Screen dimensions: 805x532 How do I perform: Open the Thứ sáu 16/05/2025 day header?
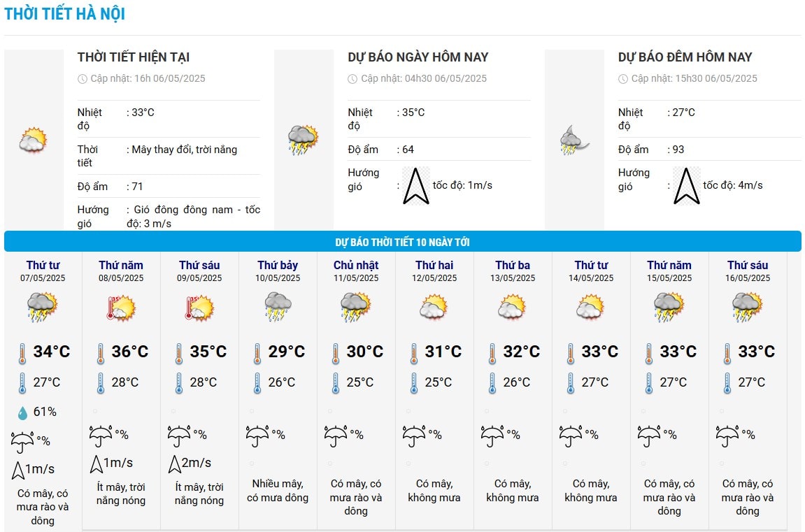coord(748,271)
